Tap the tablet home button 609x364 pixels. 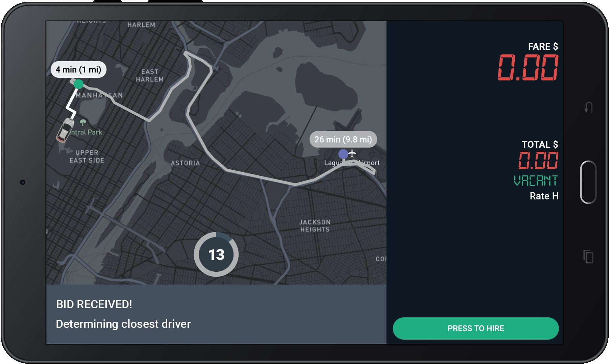click(x=588, y=182)
